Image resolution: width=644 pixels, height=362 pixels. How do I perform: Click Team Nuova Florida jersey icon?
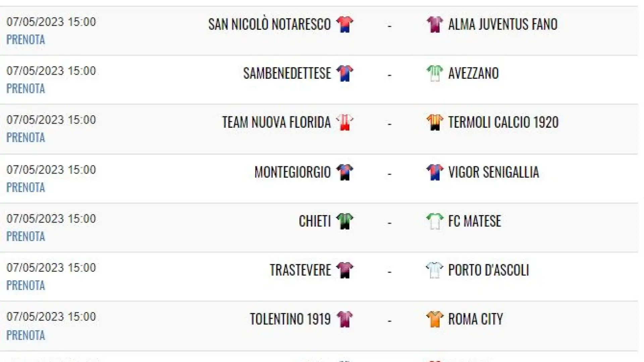(344, 122)
